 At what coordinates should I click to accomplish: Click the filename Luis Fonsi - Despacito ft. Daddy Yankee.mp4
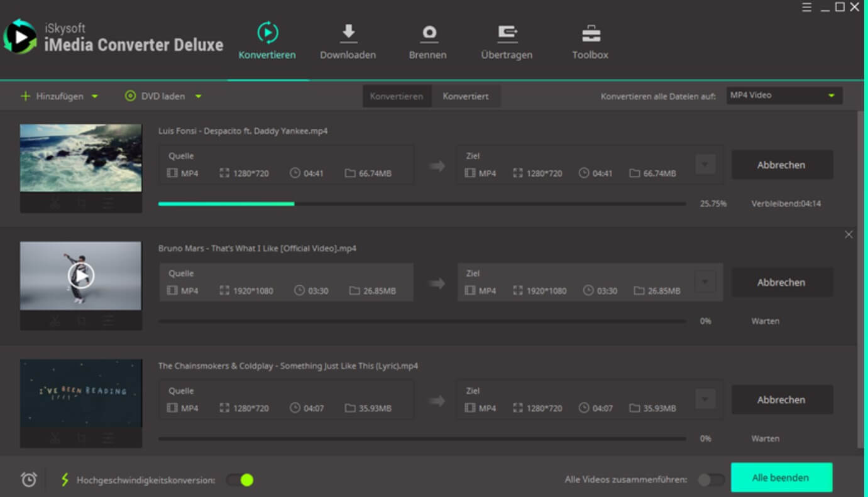click(x=243, y=131)
